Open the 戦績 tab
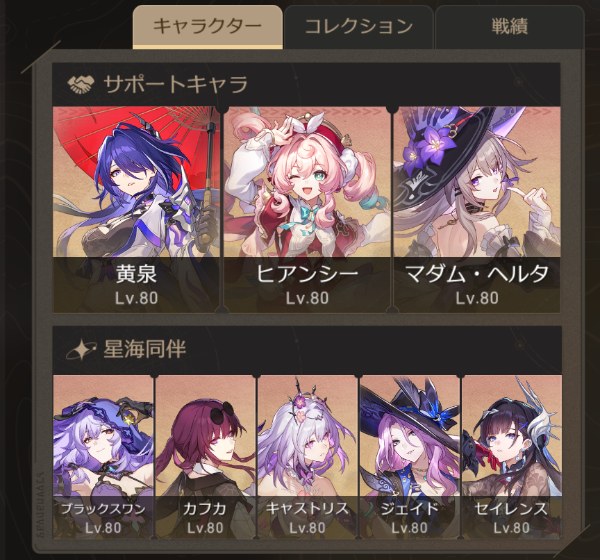Screen dimensions: 600x560 [510, 27]
